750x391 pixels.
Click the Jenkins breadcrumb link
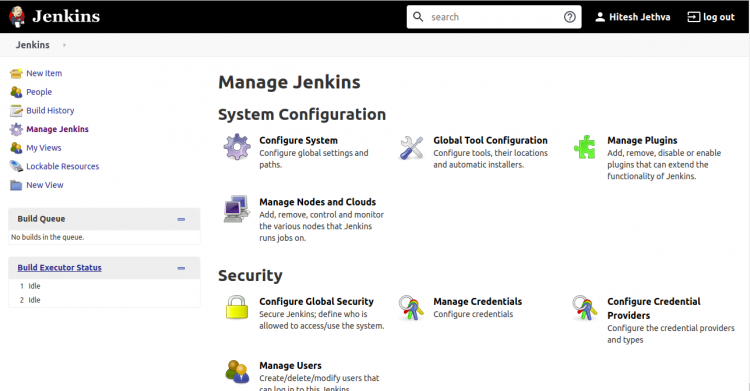(x=33, y=45)
